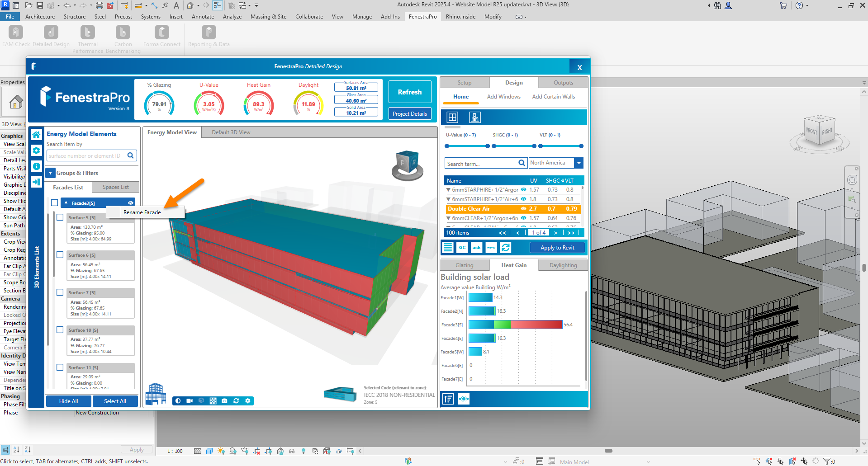This screenshot has height=466, width=868.
Task: Open the Add Curtain Walls tab
Action: (553, 97)
